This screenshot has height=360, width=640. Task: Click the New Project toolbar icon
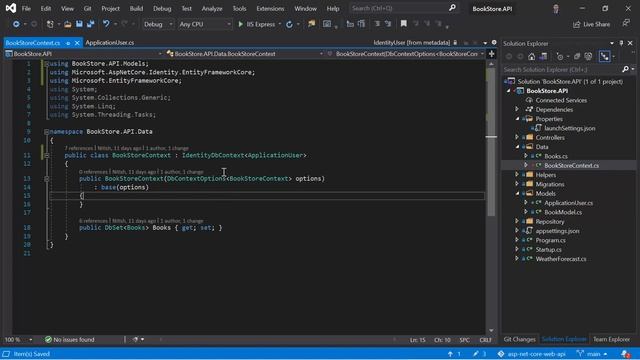[x=50, y=24]
